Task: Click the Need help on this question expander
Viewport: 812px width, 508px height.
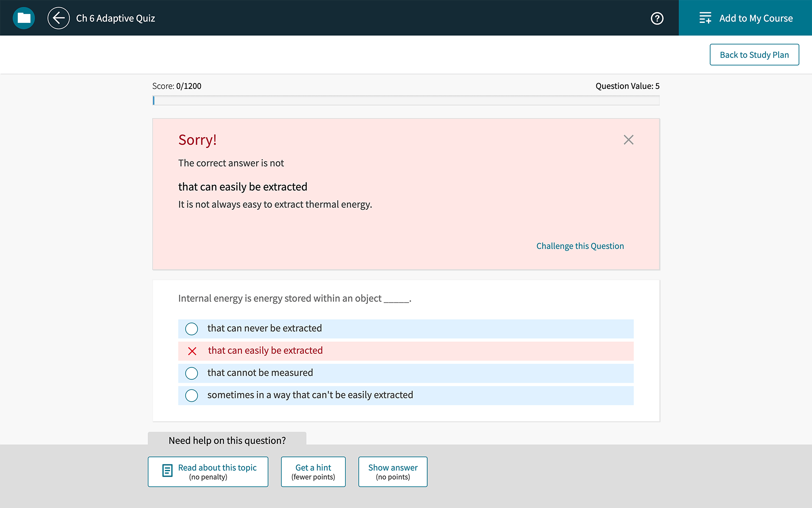Action: pyautogui.click(x=227, y=440)
